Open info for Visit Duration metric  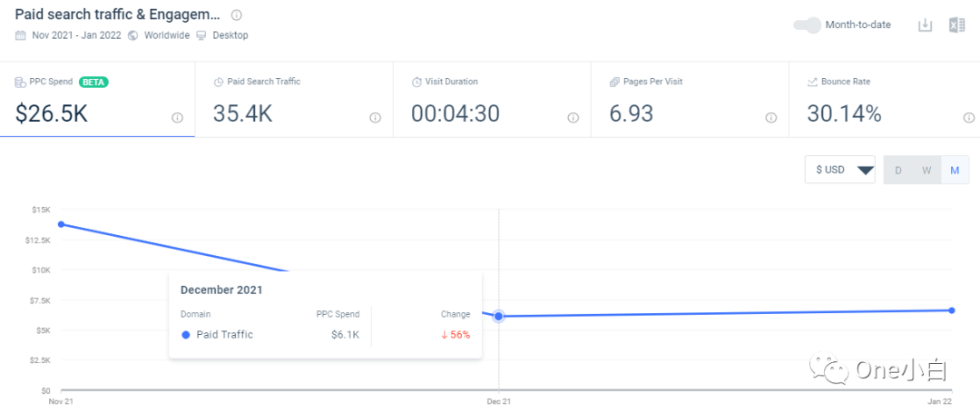(573, 117)
